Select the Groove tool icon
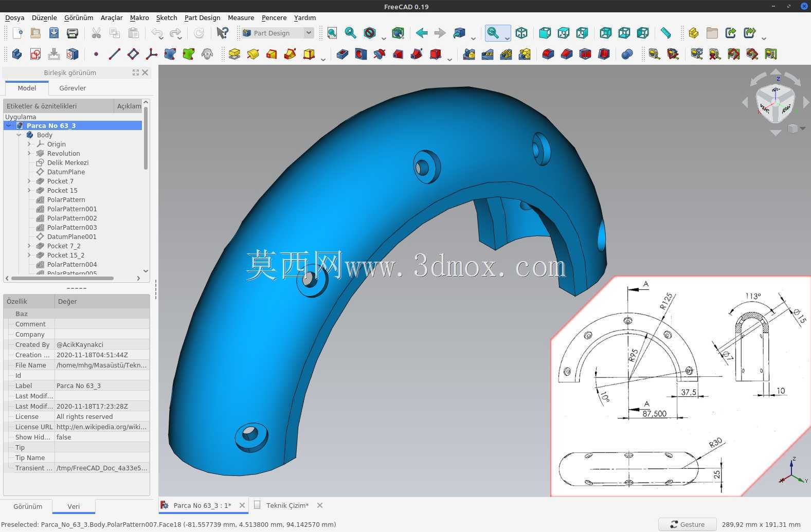Viewport: 811px width, 532px height. 380,54
